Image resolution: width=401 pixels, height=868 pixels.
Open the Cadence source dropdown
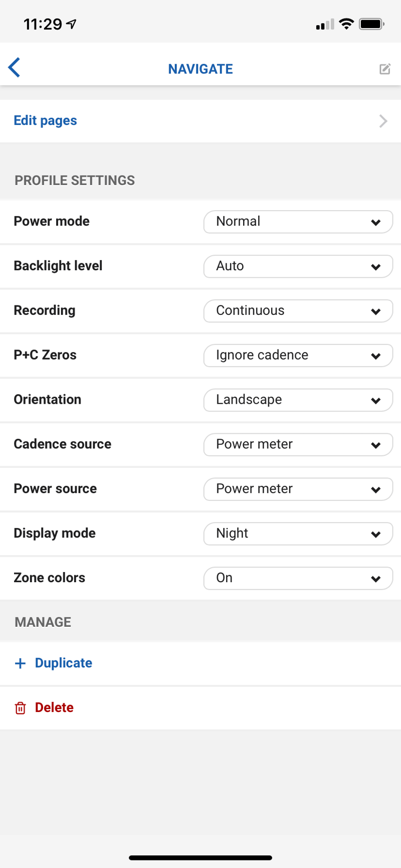(298, 445)
